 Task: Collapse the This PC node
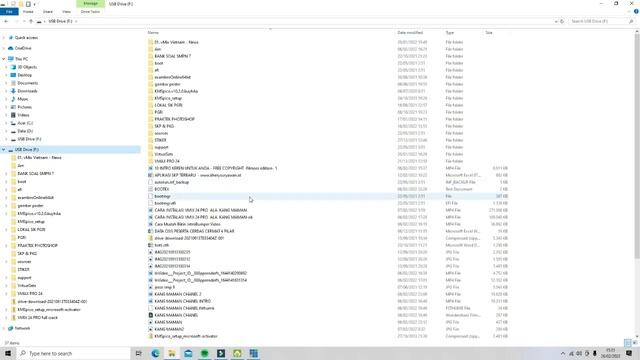click(x=4, y=59)
